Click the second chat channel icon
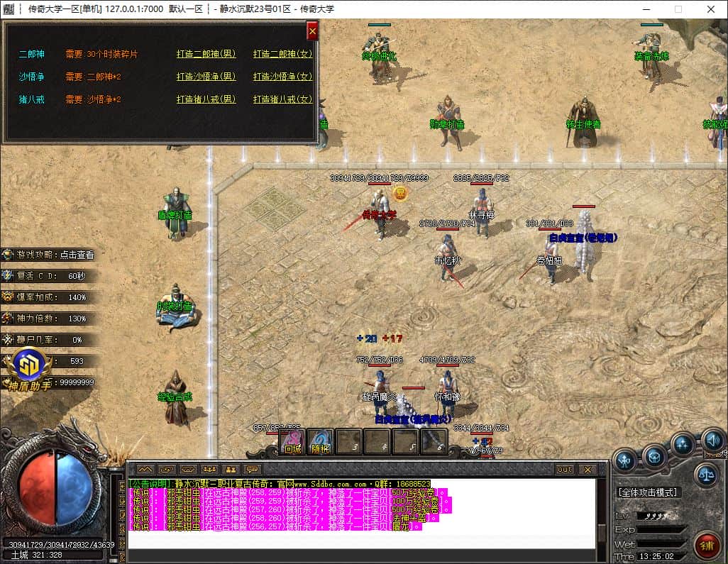Viewport: 728px width, 564px height. [x=167, y=470]
